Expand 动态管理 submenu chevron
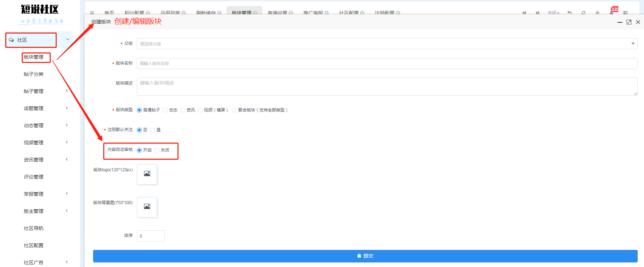The height and width of the screenshot is (267, 644). pyautogui.click(x=67, y=125)
